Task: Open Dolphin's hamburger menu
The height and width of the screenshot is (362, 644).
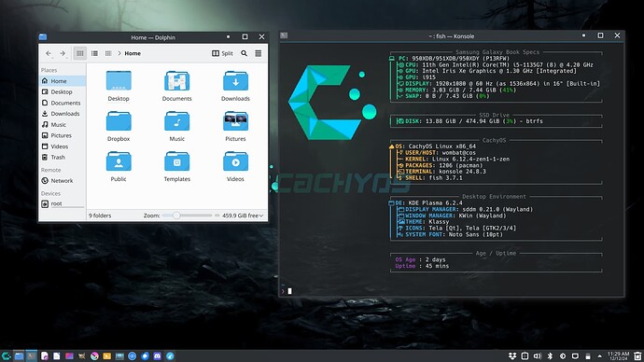Action: tap(259, 53)
